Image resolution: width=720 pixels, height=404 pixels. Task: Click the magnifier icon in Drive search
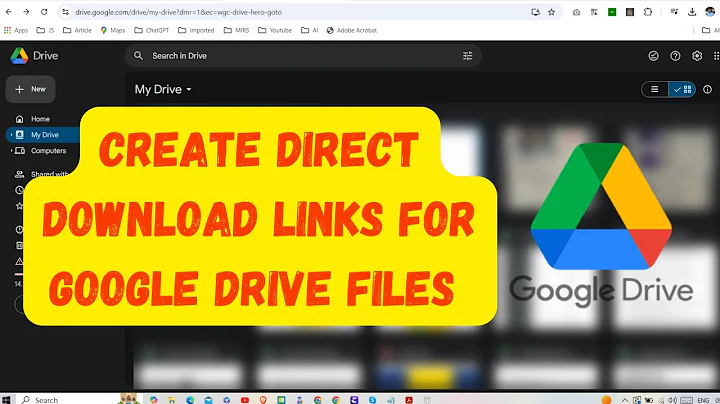click(138, 56)
